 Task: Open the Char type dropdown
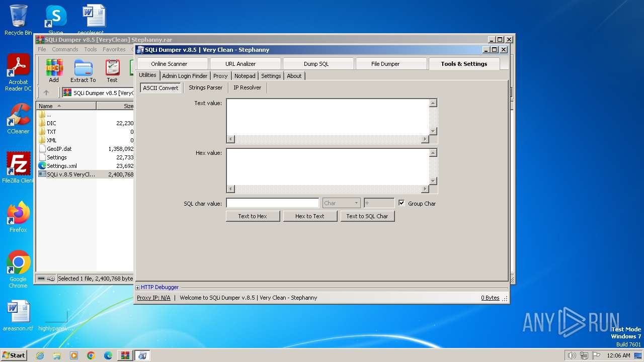pyautogui.click(x=342, y=203)
